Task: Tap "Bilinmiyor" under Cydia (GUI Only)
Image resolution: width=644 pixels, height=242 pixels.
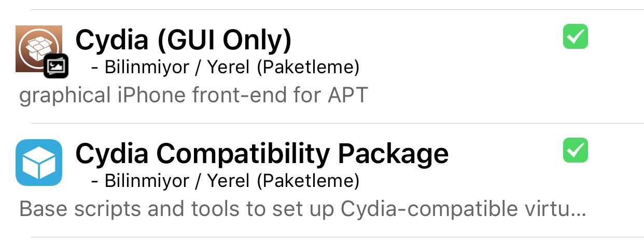Action: (x=147, y=68)
